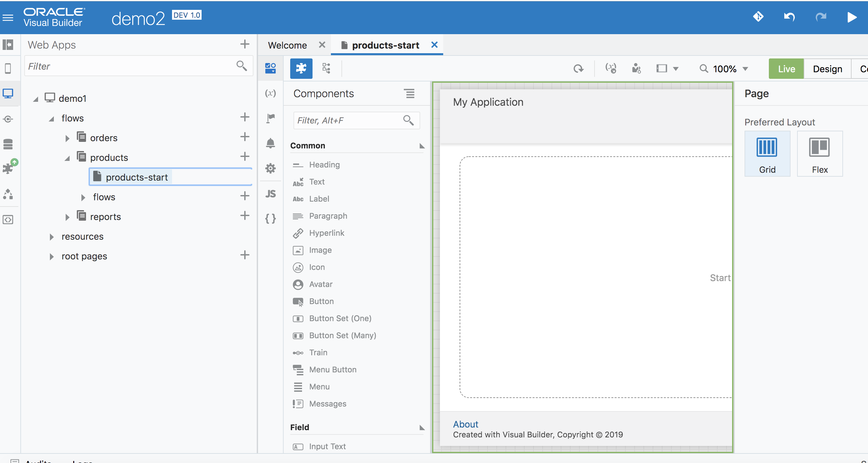Add a page to products flow

(x=245, y=156)
